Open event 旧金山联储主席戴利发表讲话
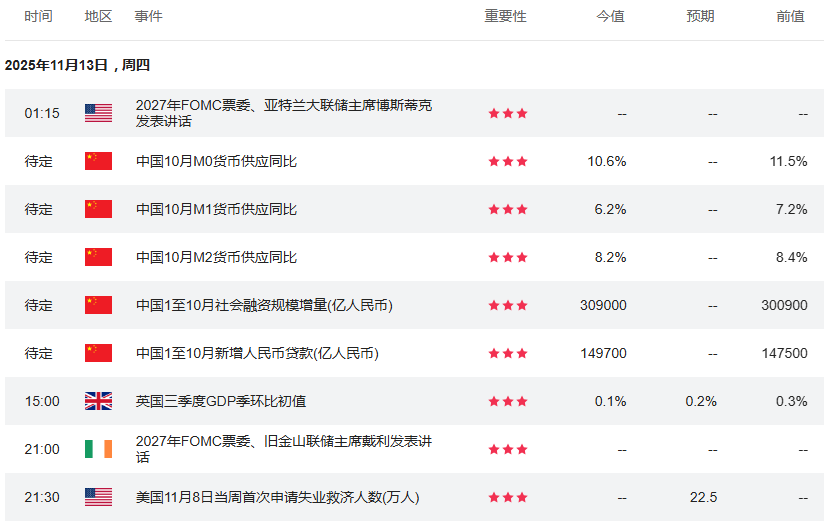824x522 pixels. pos(284,449)
